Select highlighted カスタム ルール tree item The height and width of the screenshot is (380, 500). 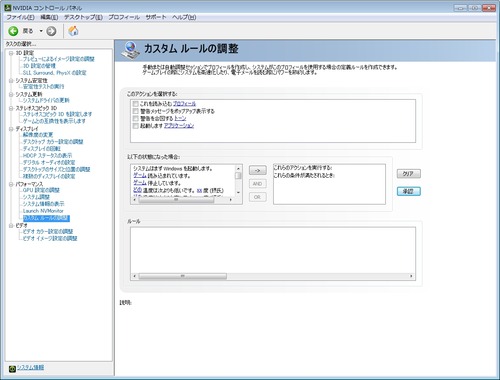[x=46, y=218]
